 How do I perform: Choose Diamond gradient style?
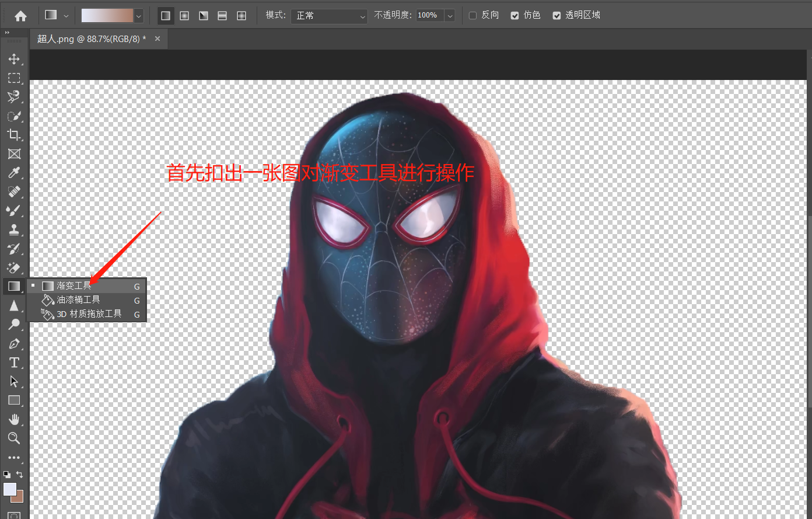[242, 16]
